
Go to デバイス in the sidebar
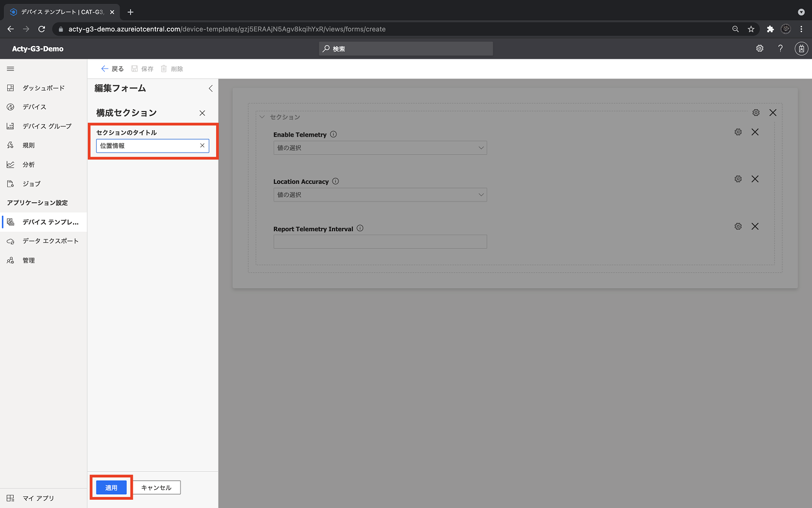[43, 107]
